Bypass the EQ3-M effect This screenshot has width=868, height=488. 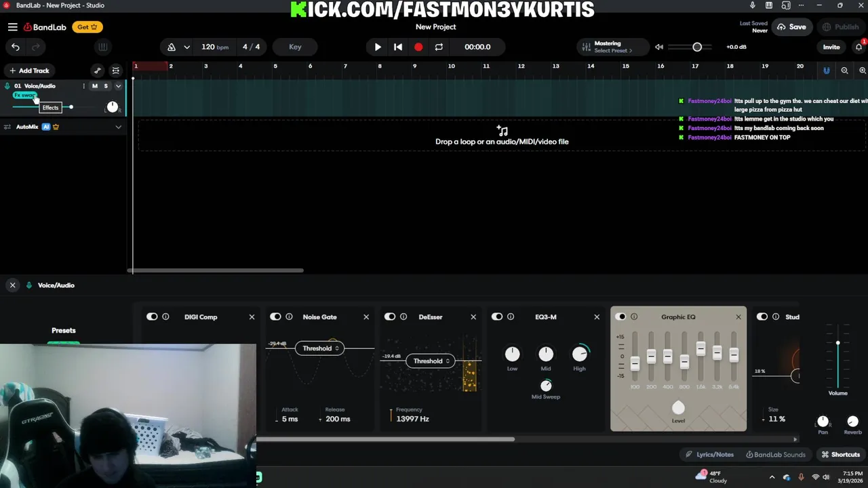497,317
